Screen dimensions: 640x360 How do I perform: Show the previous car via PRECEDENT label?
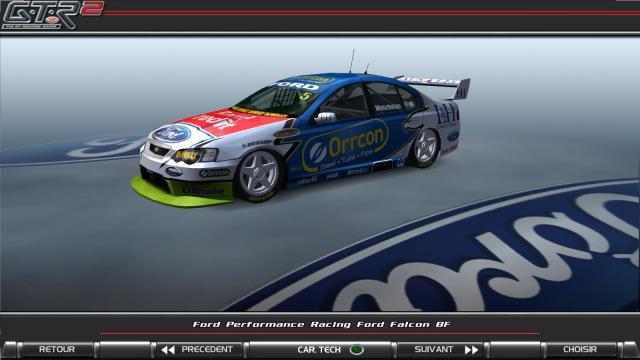207,349
